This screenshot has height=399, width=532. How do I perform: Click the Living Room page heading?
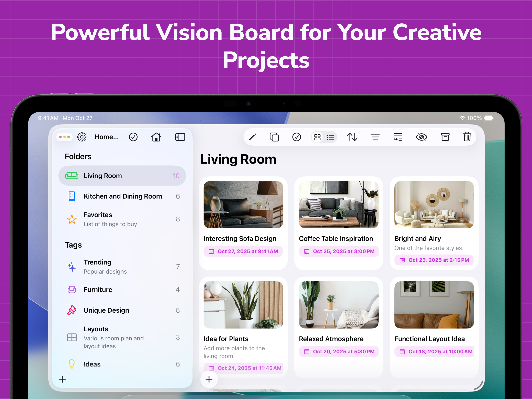pos(238,159)
